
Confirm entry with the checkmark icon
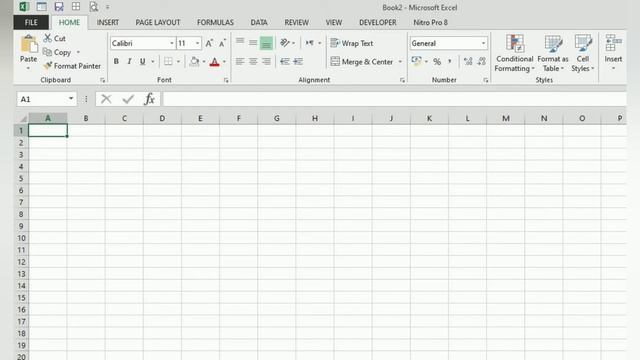coord(128,99)
